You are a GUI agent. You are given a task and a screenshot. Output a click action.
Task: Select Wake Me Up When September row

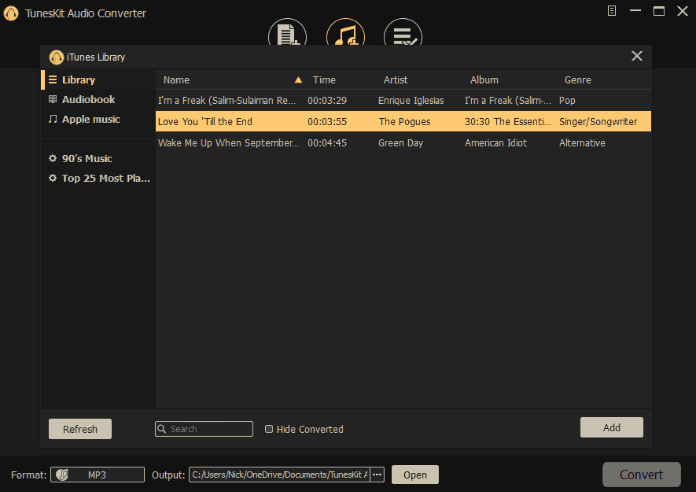click(403, 143)
